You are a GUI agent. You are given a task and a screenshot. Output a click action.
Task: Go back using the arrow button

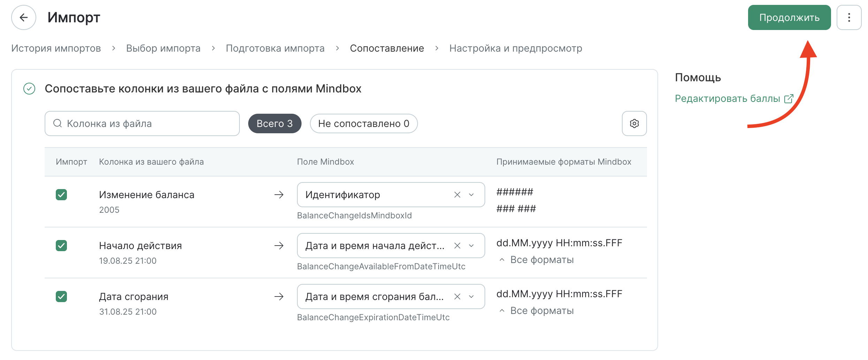24,17
